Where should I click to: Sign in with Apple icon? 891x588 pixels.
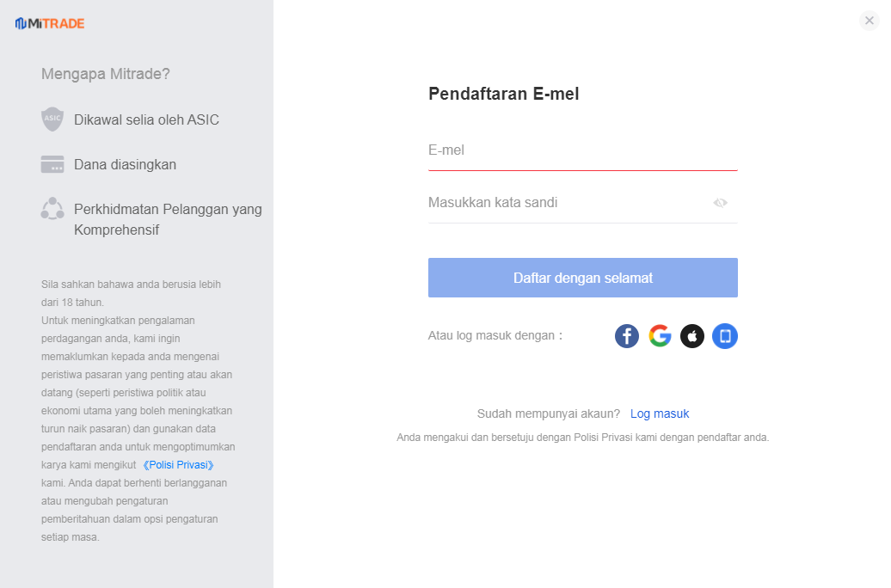[692, 336]
